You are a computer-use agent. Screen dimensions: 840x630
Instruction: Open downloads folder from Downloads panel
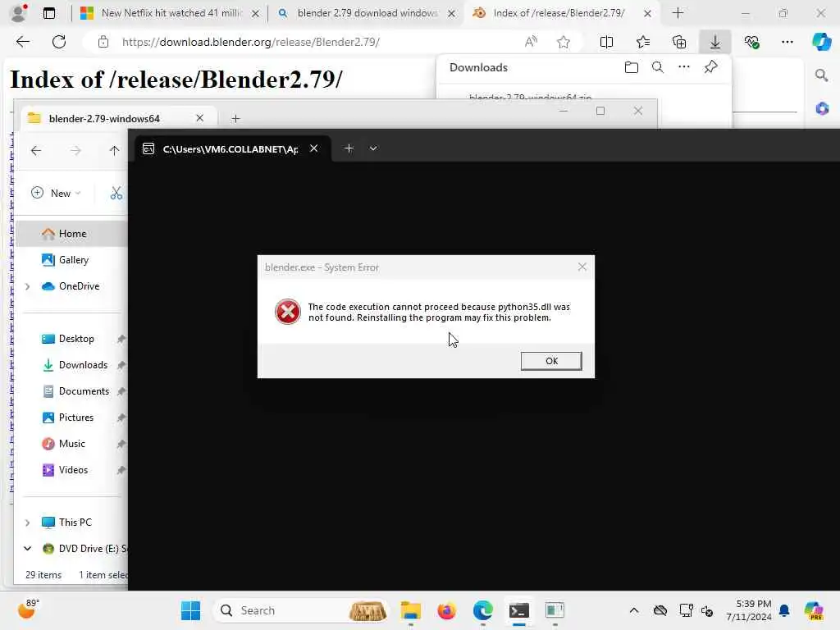(632, 67)
